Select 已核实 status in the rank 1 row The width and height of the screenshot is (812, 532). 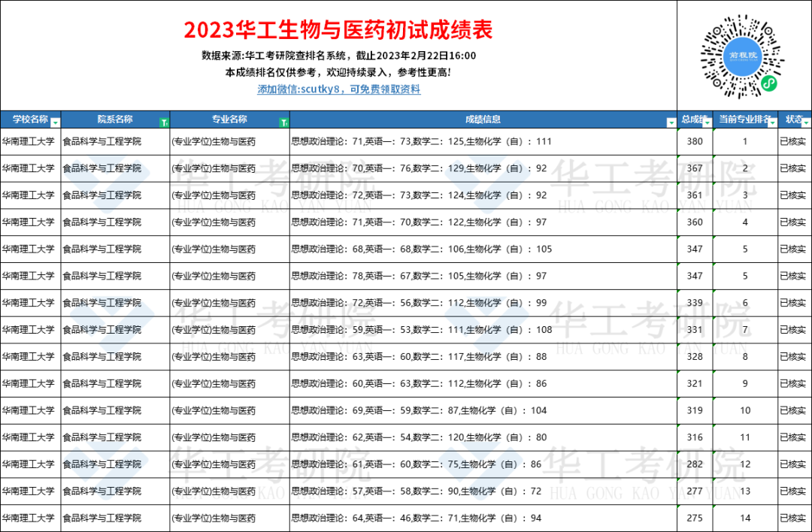[x=795, y=141]
